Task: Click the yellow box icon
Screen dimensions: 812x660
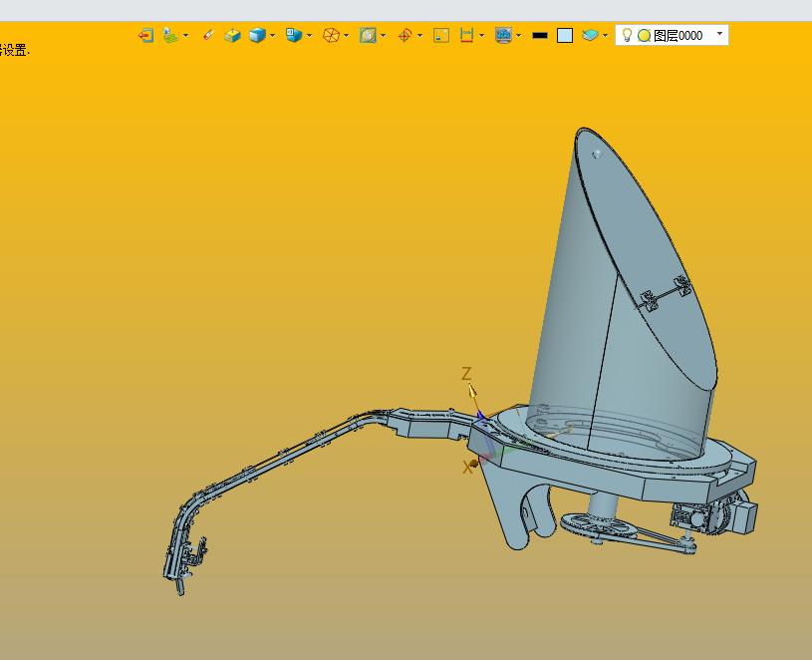Action: pyautogui.click(x=232, y=35)
